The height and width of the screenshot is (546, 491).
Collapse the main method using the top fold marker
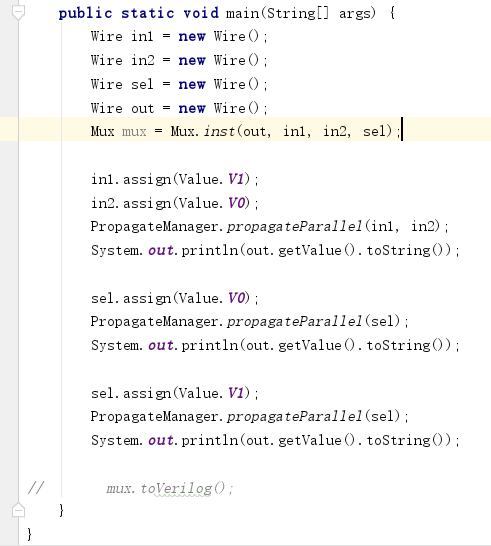coord(18,13)
